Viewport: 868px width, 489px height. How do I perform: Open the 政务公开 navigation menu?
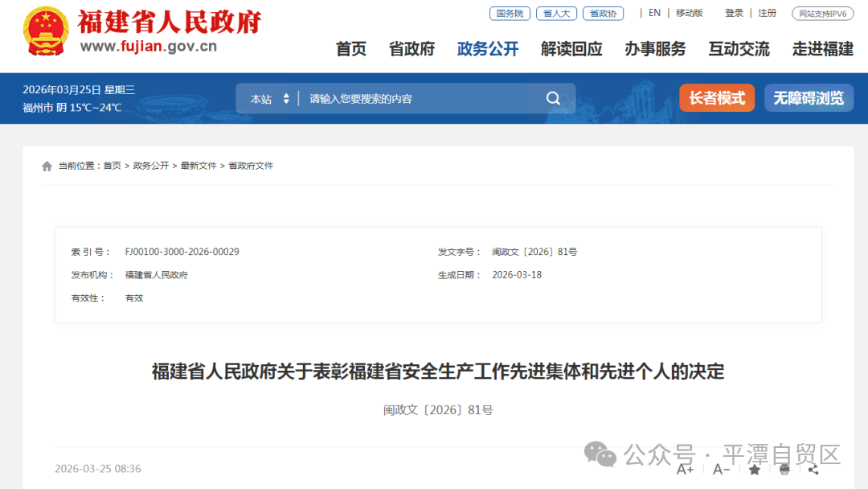pyautogui.click(x=488, y=49)
